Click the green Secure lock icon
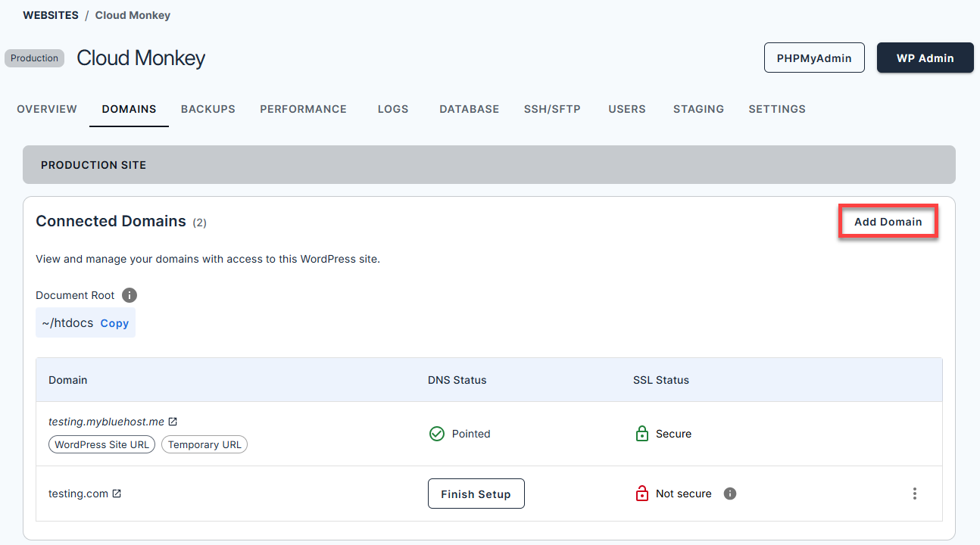Viewport: 980px width, 545px height. [642, 433]
